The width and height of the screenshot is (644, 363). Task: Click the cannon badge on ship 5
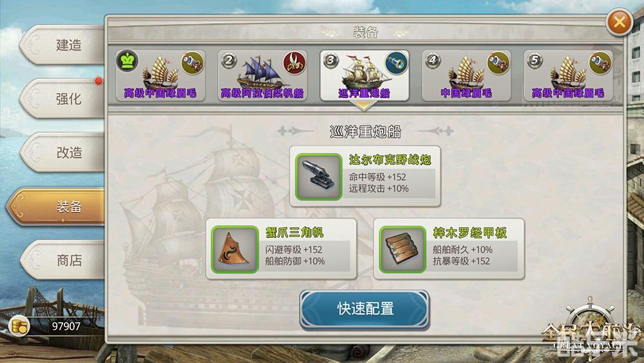click(600, 63)
